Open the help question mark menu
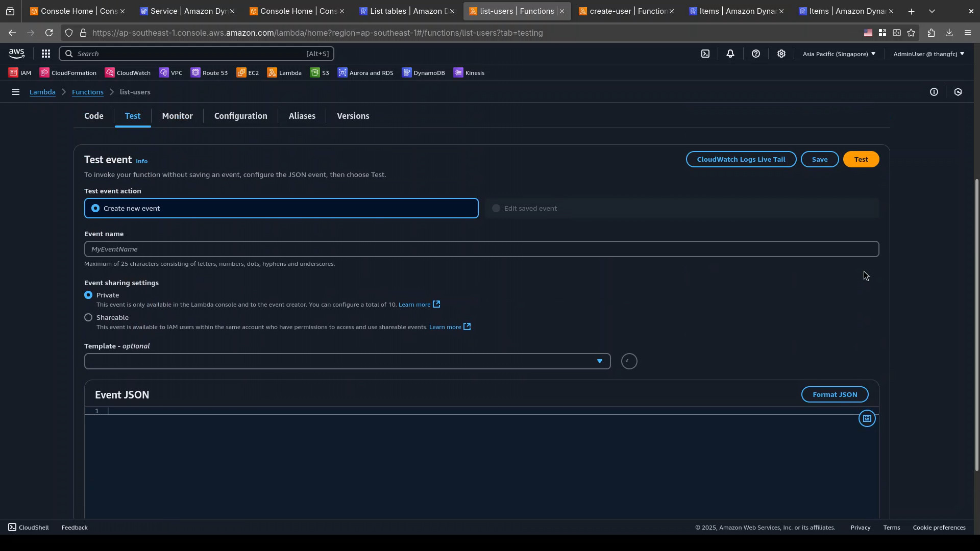The image size is (980, 551). pyautogui.click(x=756, y=54)
